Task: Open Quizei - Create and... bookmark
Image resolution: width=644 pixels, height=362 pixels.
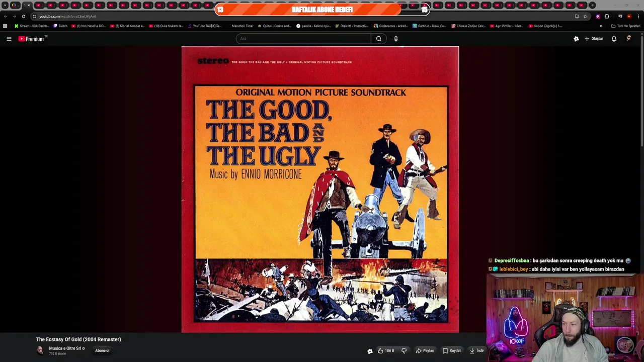Action: pyautogui.click(x=274, y=26)
